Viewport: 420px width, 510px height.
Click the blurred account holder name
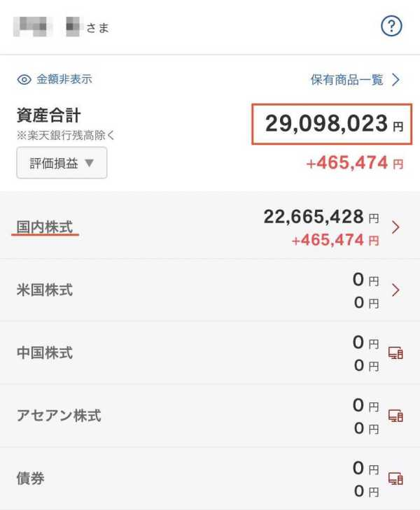click(46, 27)
